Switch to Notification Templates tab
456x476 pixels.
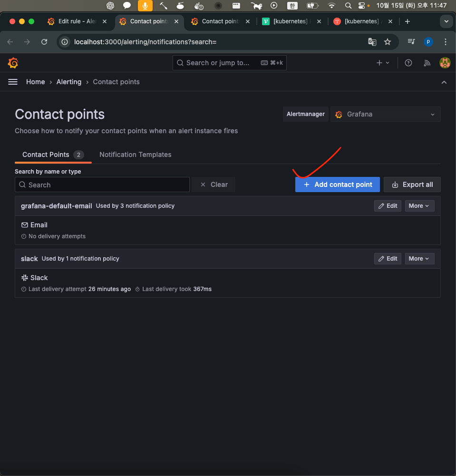coord(136,155)
